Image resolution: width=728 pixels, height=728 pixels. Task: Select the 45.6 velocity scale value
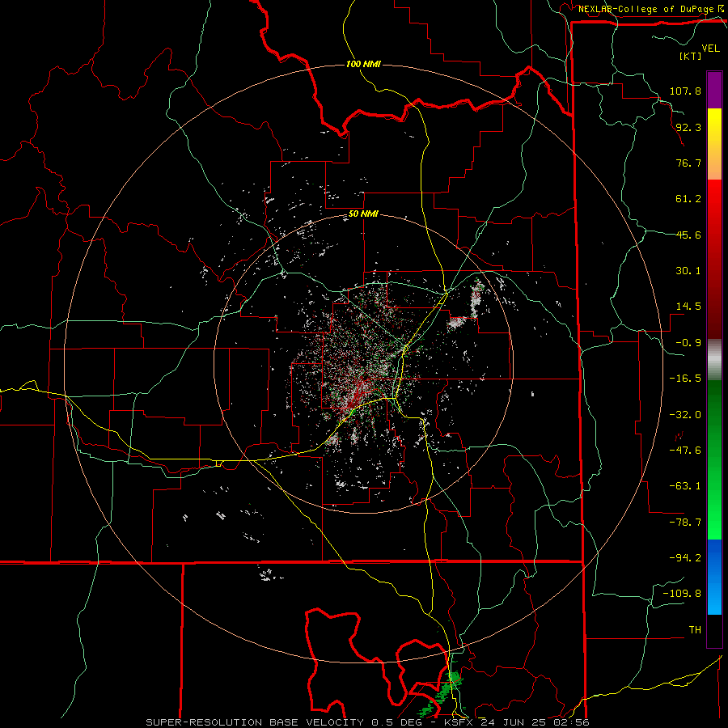tap(688, 235)
